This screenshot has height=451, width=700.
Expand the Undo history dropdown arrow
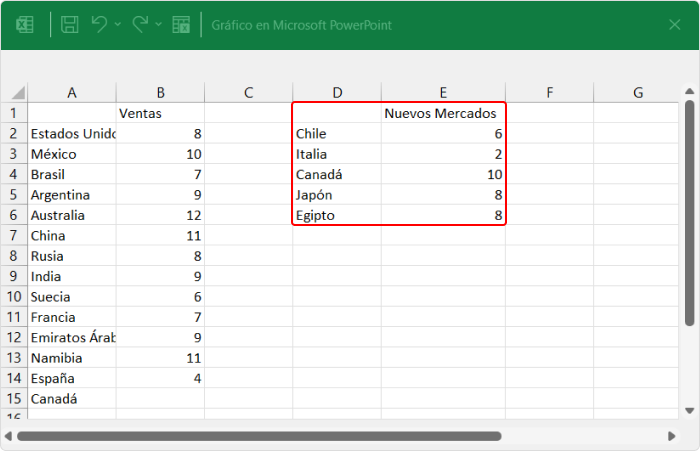click(118, 24)
